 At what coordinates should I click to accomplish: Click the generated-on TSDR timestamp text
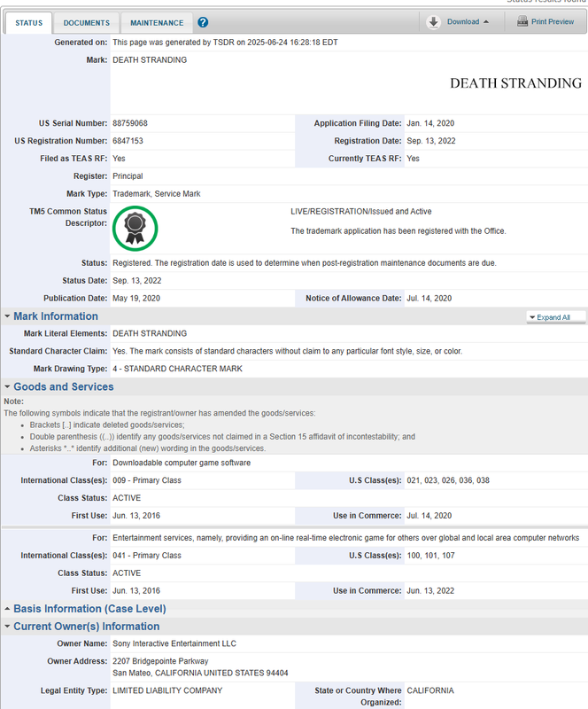[x=225, y=42]
